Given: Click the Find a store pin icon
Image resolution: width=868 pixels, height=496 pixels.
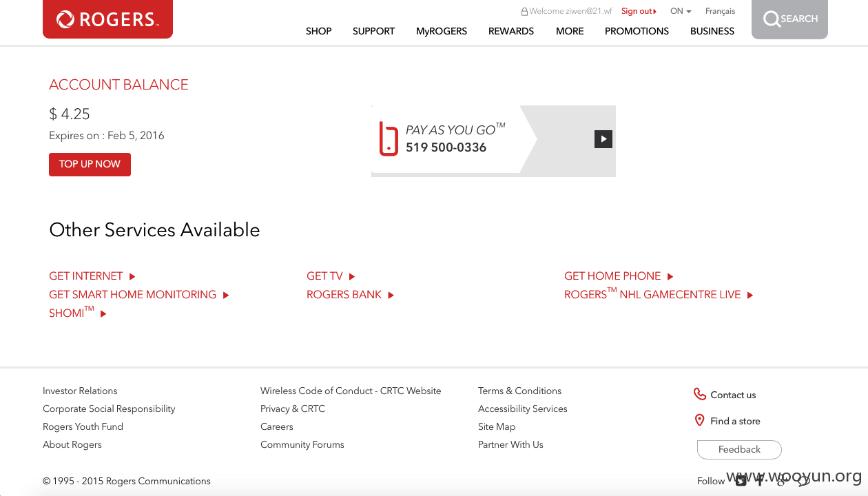Looking at the screenshot, I should click(700, 420).
